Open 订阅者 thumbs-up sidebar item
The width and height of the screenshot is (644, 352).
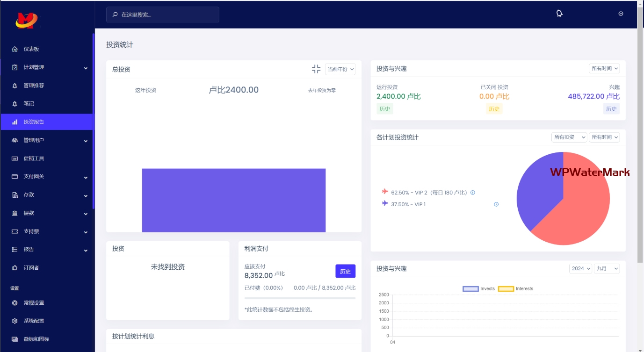15,268
